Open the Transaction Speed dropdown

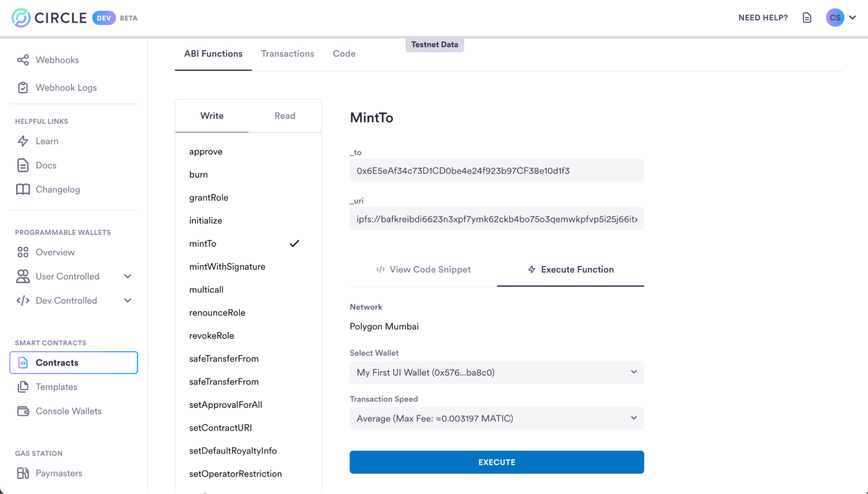(x=496, y=418)
